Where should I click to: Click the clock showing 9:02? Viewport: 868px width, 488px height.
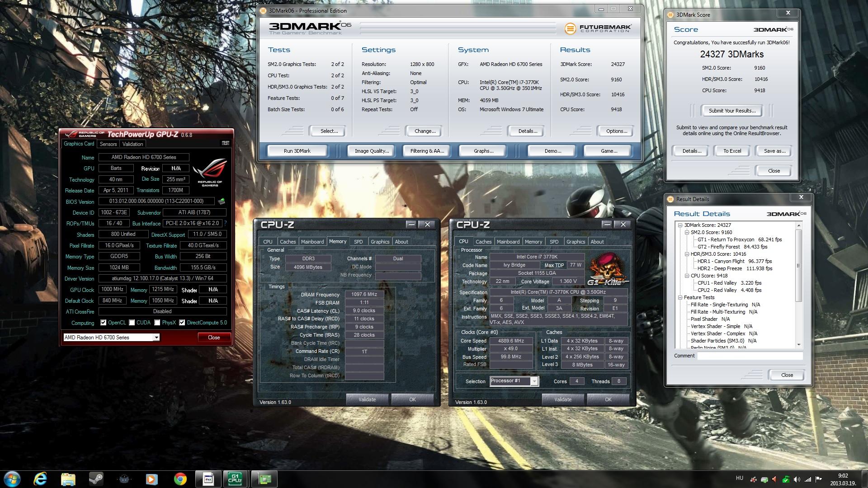[843, 476]
